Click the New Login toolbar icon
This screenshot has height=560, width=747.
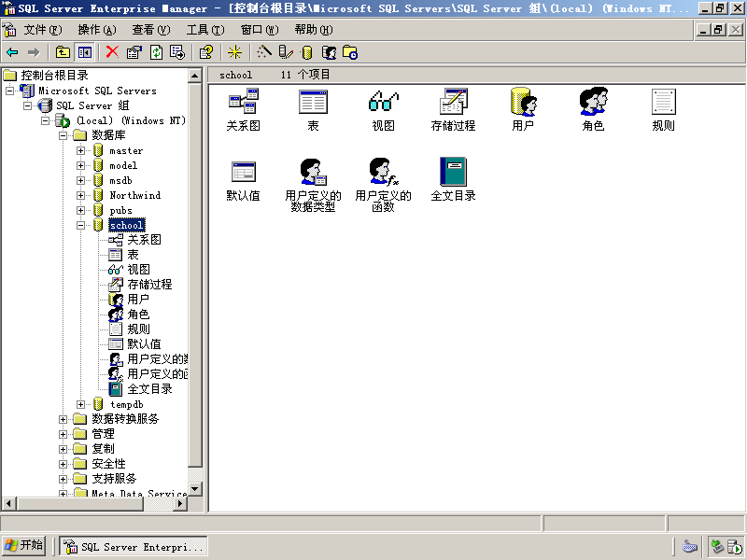tap(329, 52)
